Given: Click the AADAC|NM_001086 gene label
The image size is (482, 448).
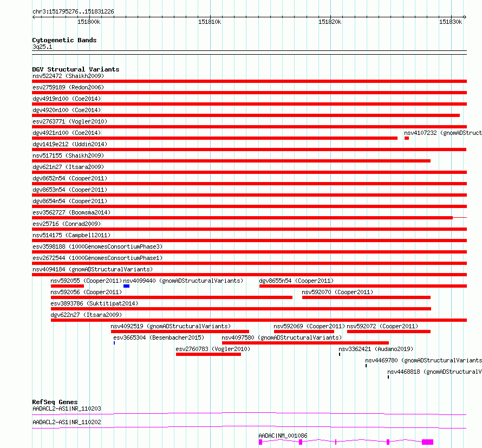Looking at the screenshot, I should pyautogui.click(x=283, y=436).
